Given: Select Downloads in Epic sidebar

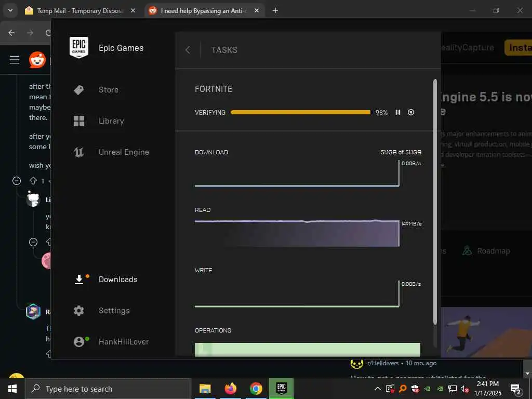Looking at the screenshot, I should pyautogui.click(x=118, y=279).
